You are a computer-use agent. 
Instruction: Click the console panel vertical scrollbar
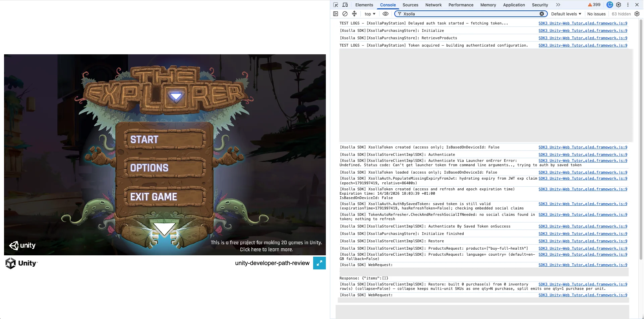tap(641, 139)
